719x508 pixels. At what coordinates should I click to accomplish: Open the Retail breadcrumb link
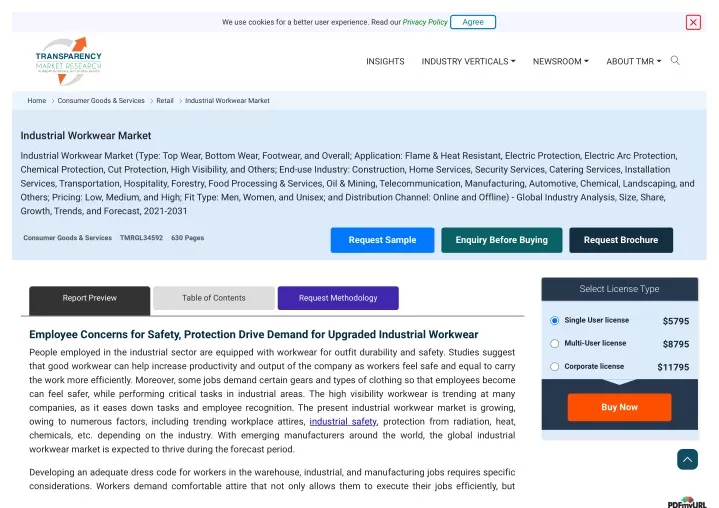pos(165,100)
